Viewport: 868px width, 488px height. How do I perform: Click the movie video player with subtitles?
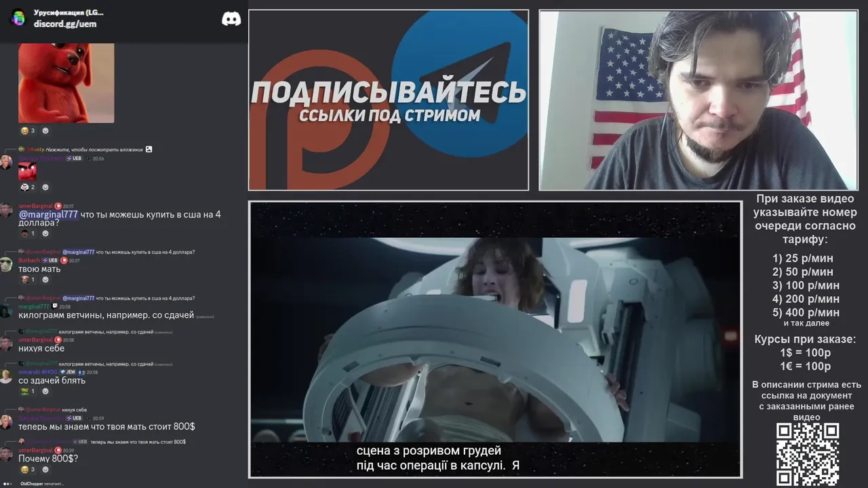tap(496, 340)
